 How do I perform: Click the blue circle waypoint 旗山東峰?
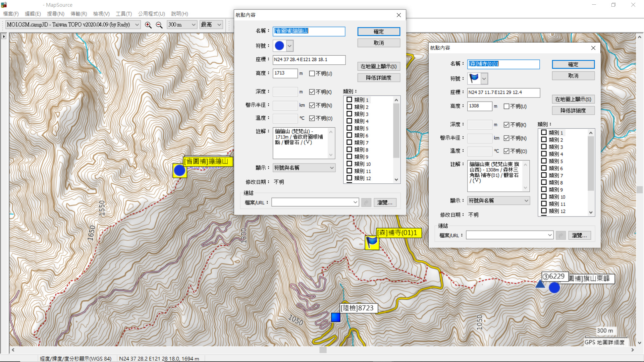pos(554,288)
